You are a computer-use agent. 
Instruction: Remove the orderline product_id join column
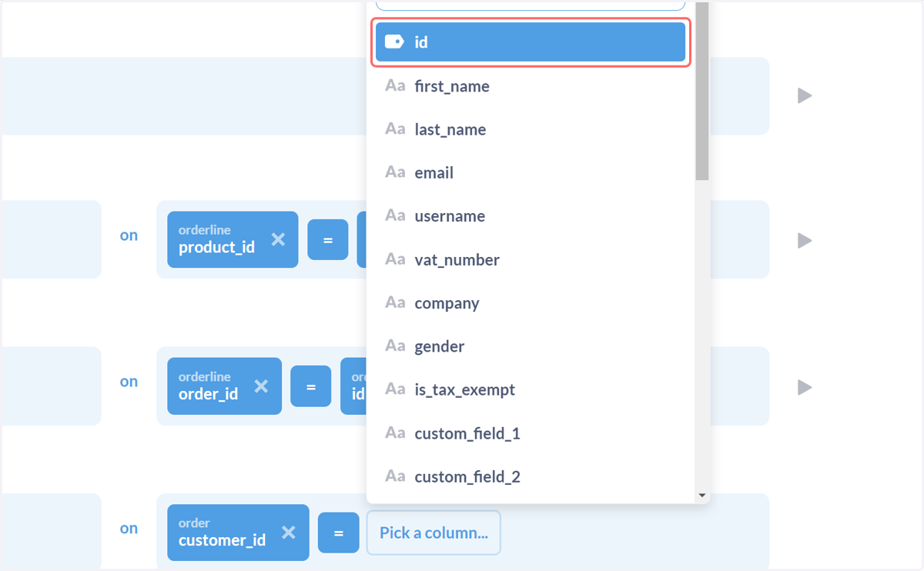279,239
